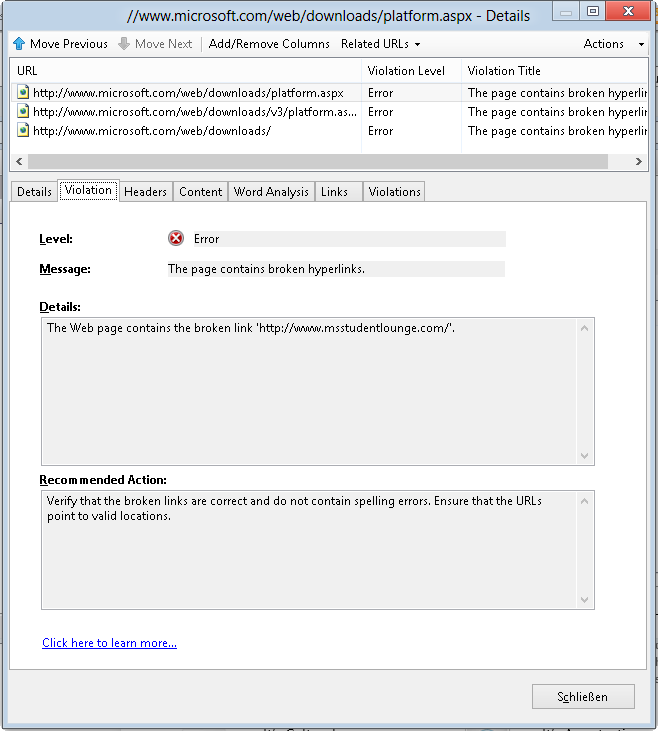658x731 pixels.
Task: Maximize the Details window
Action: pyautogui.click(x=593, y=11)
